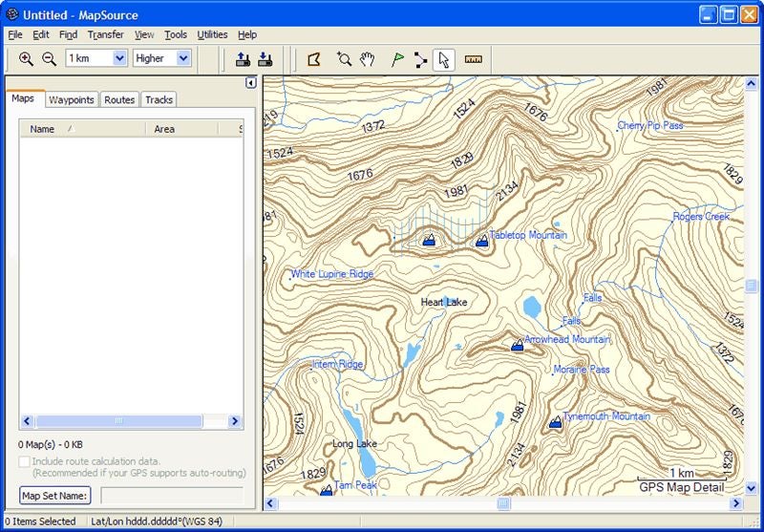Viewport: 764px width, 532px height.
Task: Click the map set name input field
Action: point(172,496)
